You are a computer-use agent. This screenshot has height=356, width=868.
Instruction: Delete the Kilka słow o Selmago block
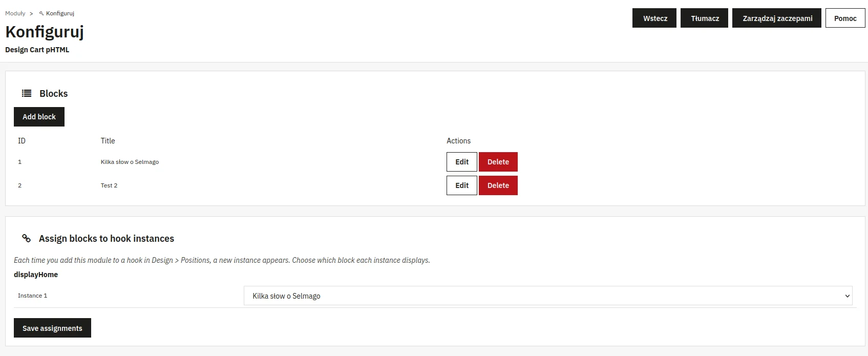coord(498,162)
